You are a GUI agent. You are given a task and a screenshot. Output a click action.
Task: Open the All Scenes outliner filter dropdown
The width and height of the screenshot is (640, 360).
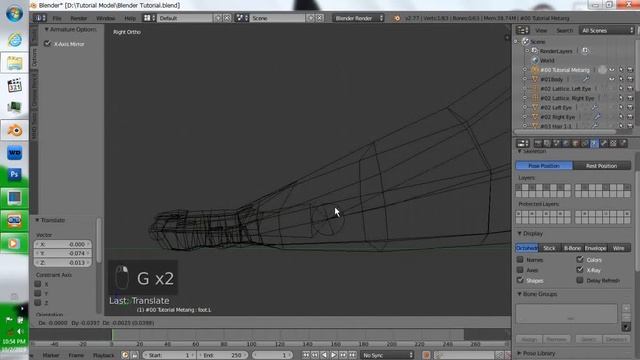(x=607, y=30)
